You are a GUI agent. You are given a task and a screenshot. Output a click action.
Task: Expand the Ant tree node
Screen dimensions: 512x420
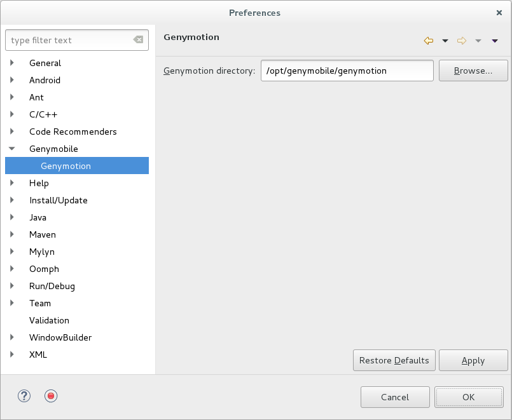(12, 97)
